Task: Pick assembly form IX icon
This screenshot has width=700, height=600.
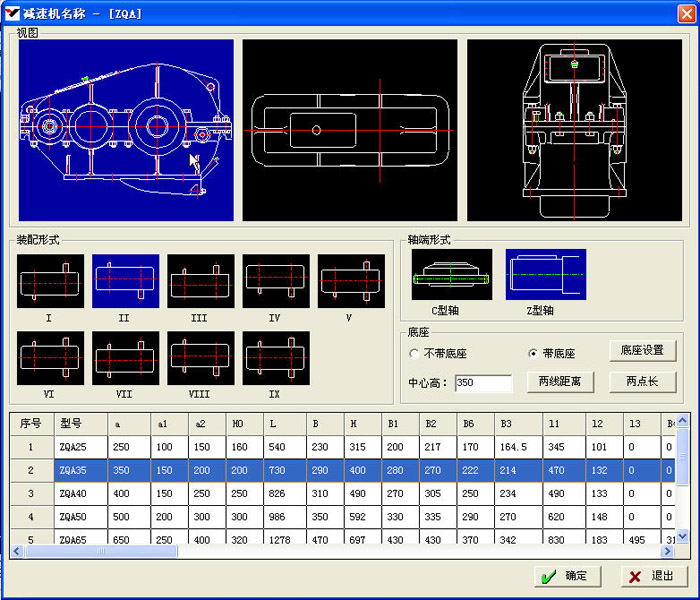Action: [275, 357]
